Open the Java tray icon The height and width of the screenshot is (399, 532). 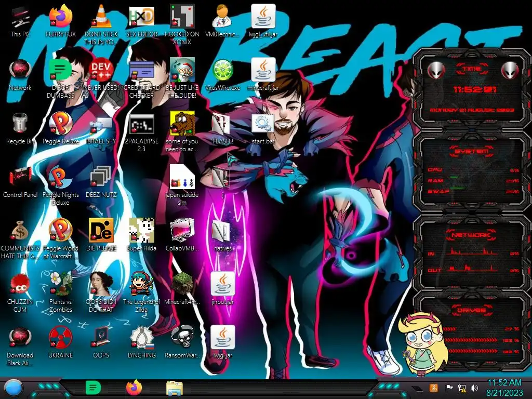point(433,388)
